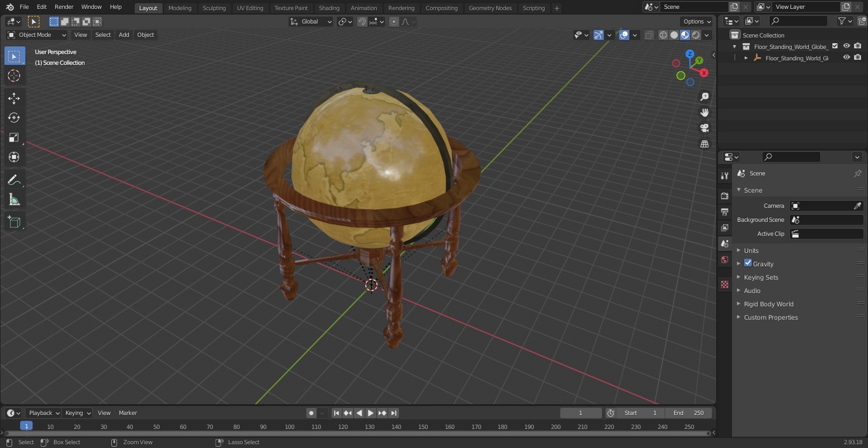Click the pan view hand icon
The height and width of the screenshot is (448, 868).
tap(705, 112)
